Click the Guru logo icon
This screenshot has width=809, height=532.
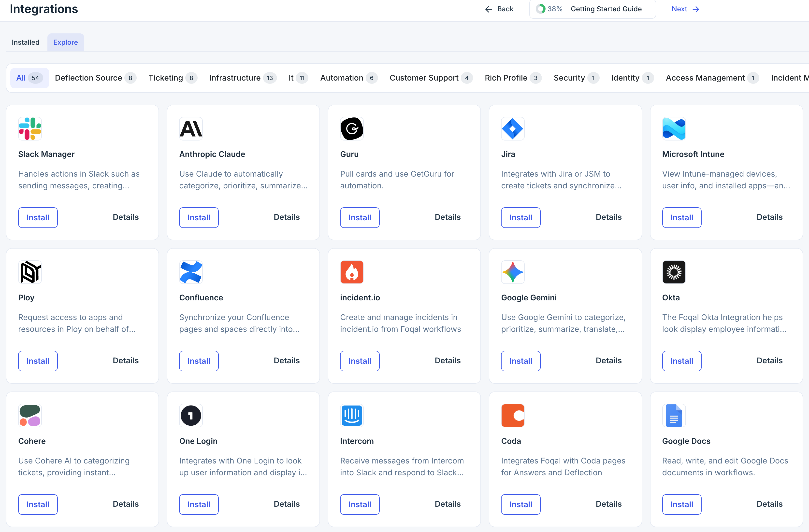tap(352, 129)
